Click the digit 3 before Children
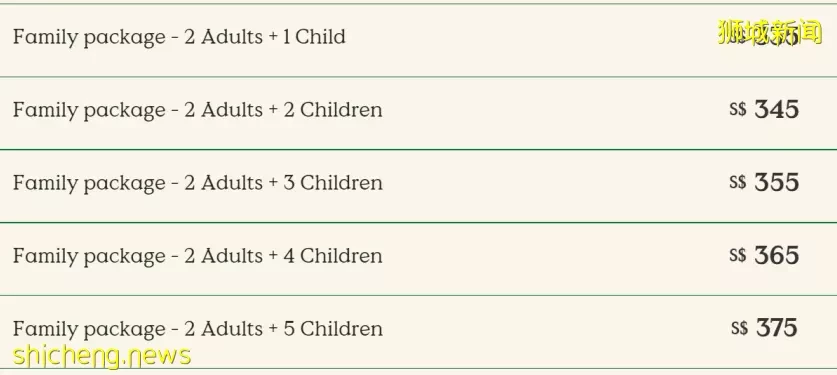837x375 pixels. tap(289, 182)
